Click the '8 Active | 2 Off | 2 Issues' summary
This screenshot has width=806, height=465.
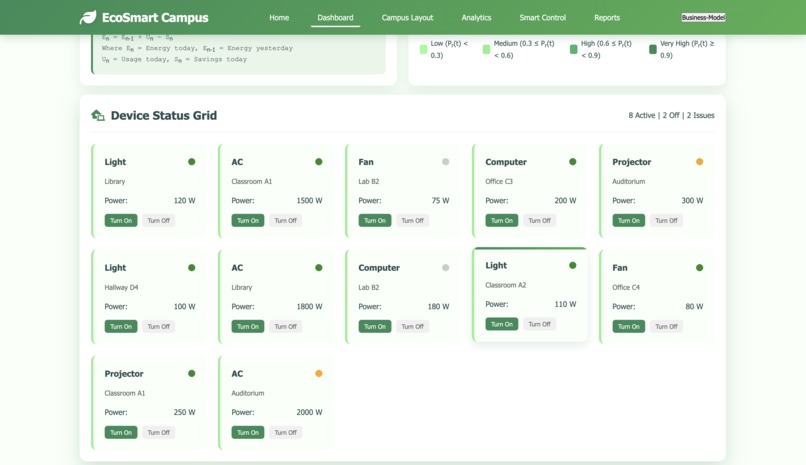coord(671,115)
